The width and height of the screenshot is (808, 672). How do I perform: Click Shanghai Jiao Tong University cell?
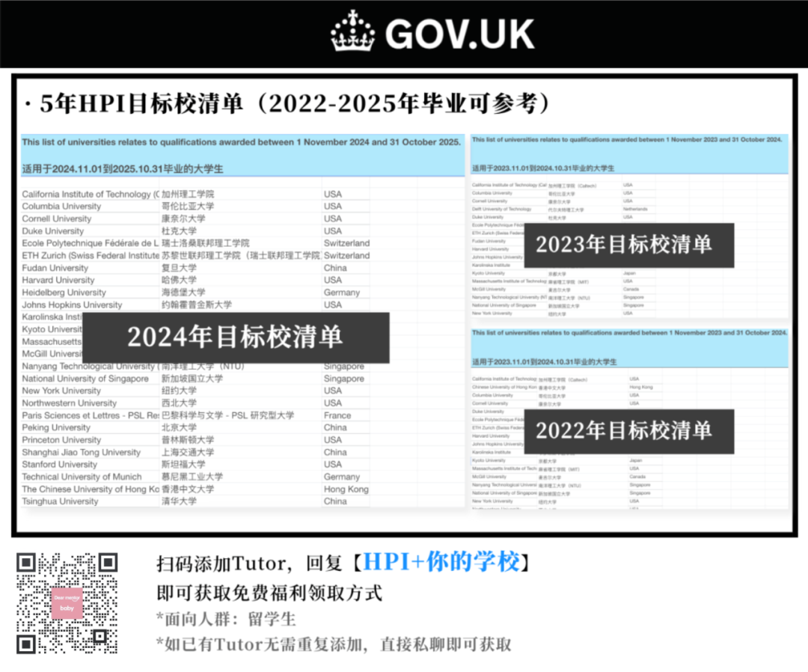click(x=81, y=452)
